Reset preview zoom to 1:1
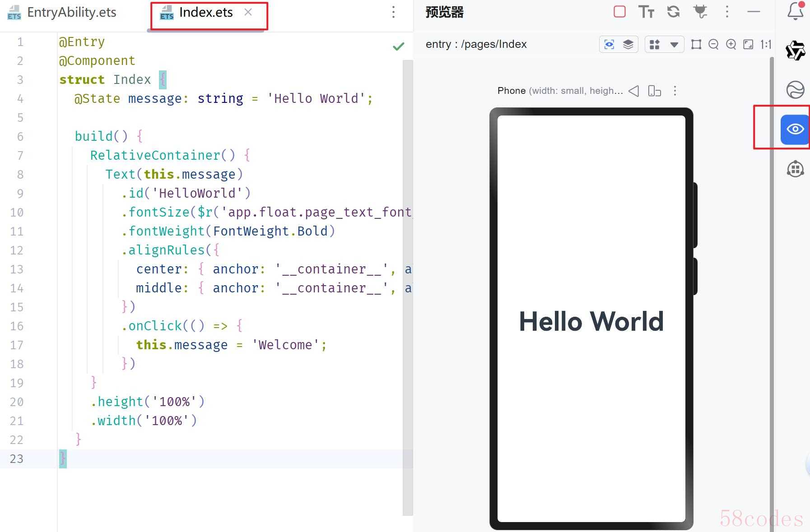The image size is (810, 532). coord(766,44)
